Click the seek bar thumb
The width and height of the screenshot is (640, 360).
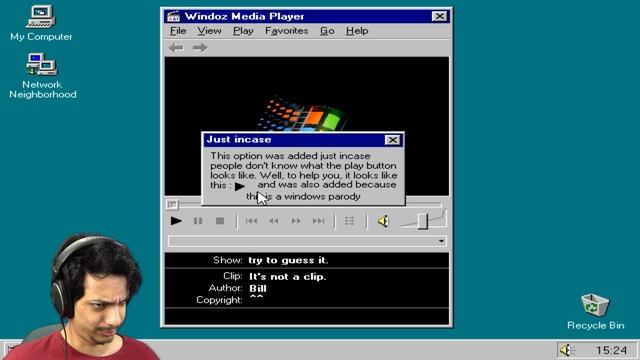point(172,204)
